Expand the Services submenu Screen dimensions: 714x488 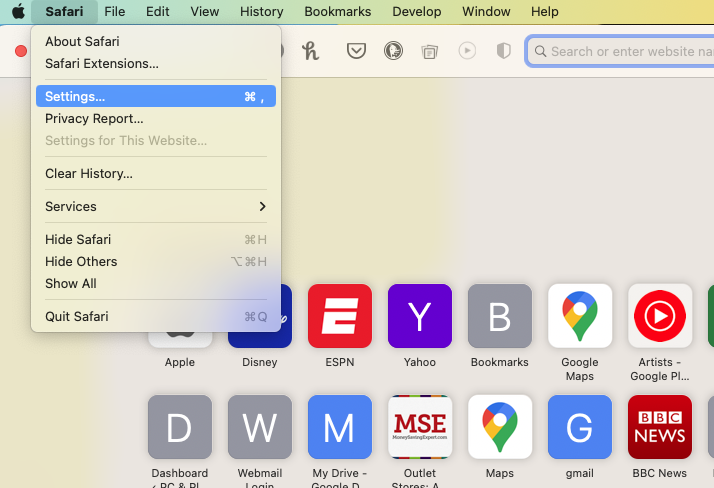[x=156, y=206]
